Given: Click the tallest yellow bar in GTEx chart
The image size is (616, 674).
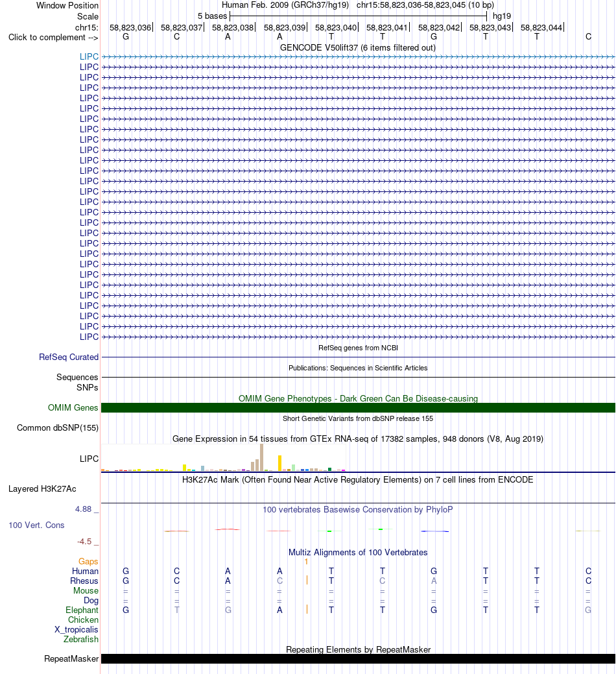Looking at the screenshot, I should pyautogui.click(x=279, y=463).
